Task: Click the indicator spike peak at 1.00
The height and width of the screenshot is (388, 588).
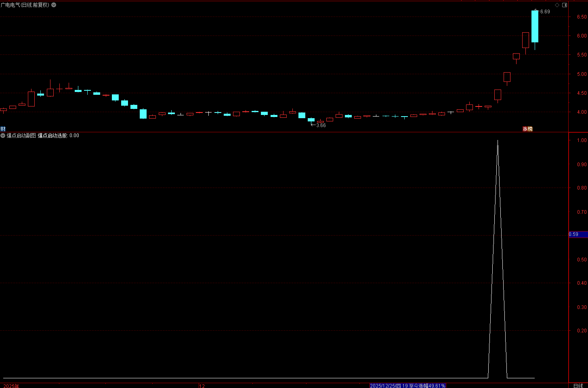Action: [498, 141]
